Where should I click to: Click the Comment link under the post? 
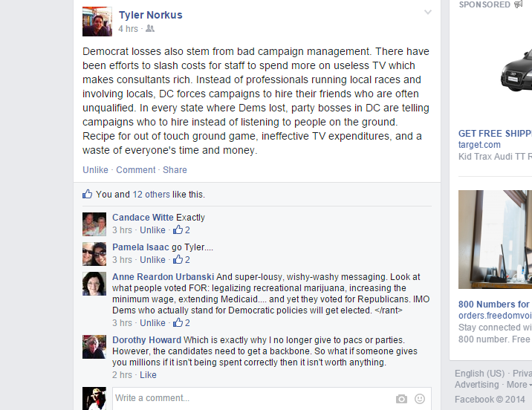(x=136, y=169)
